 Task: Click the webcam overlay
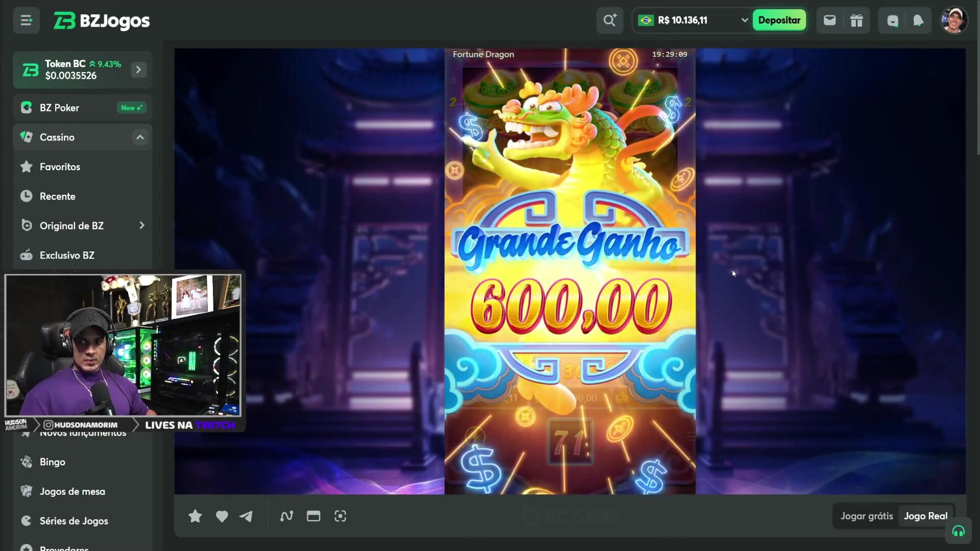tap(123, 346)
